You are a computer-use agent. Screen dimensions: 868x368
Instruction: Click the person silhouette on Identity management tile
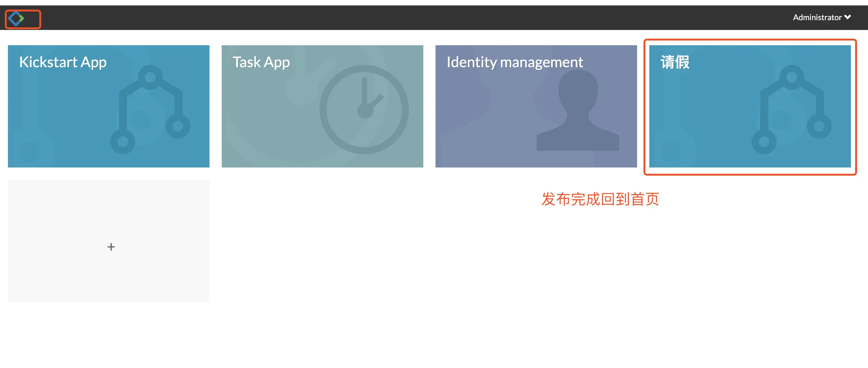coord(578,111)
